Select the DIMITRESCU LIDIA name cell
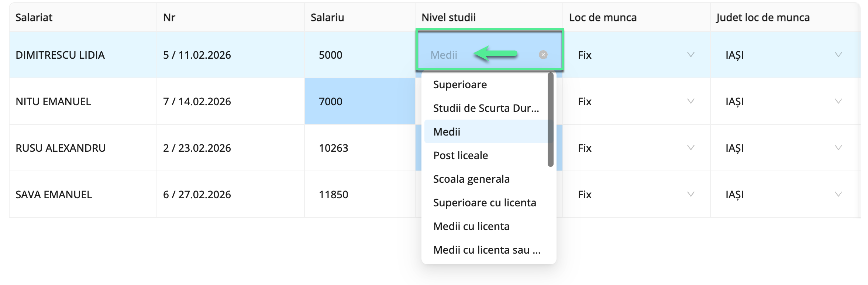 point(83,55)
